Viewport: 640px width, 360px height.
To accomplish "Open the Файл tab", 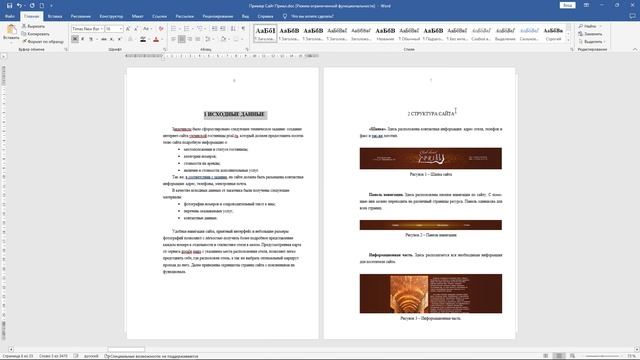I will tap(10, 16).
